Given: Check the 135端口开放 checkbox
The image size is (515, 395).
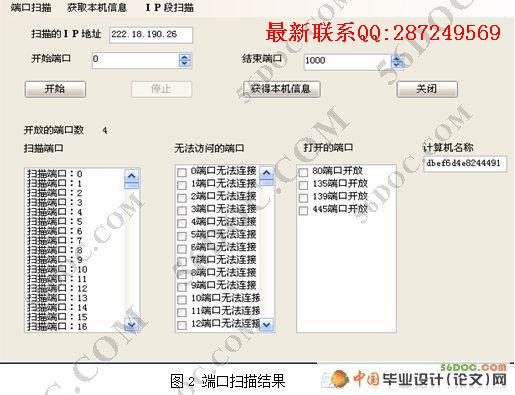Looking at the screenshot, I should pyautogui.click(x=303, y=185).
